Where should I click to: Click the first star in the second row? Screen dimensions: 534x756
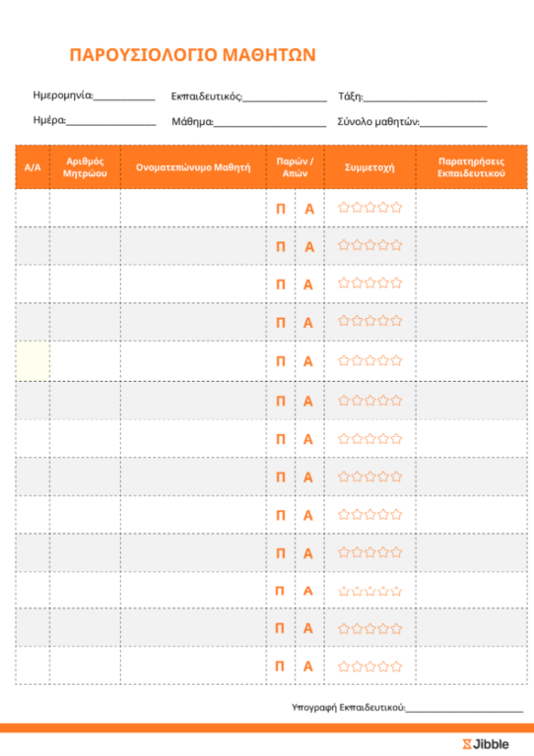(x=344, y=245)
